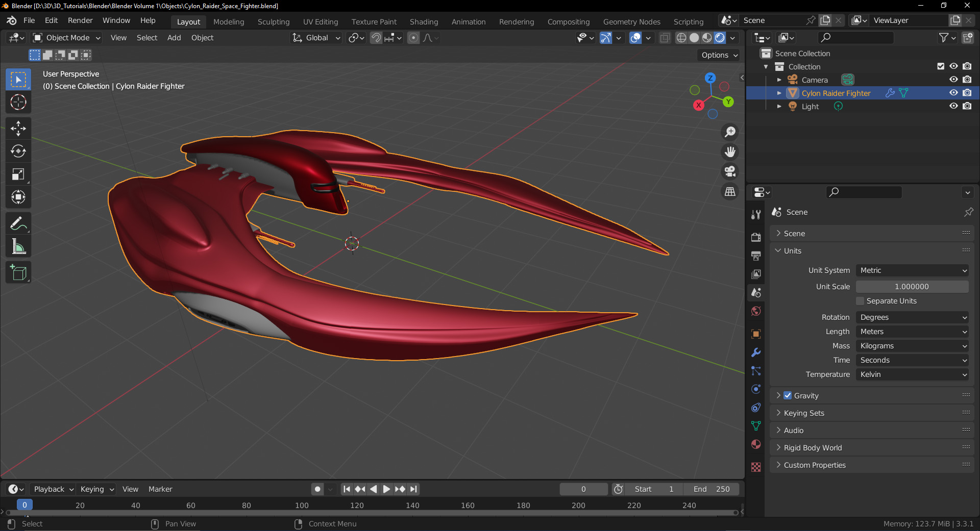Switch to the Shading workspace tab

tap(424, 22)
